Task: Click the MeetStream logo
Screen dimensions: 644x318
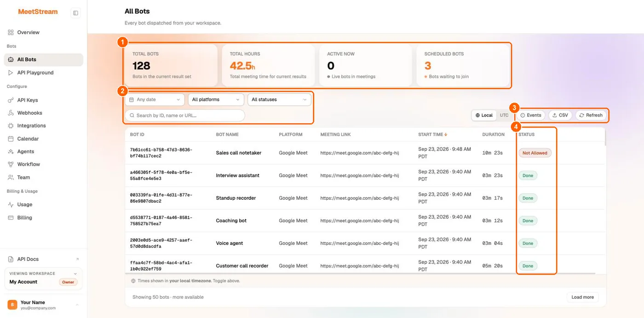Action: tap(38, 12)
